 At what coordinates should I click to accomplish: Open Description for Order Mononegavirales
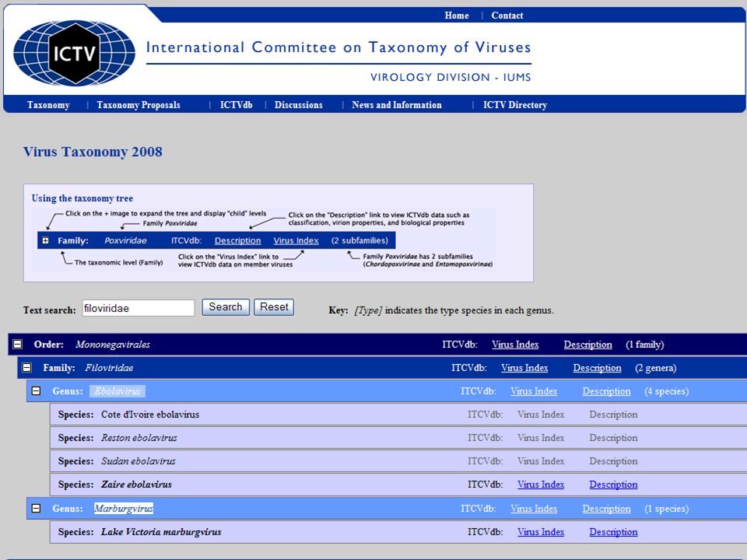pyautogui.click(x=588, y=345)
